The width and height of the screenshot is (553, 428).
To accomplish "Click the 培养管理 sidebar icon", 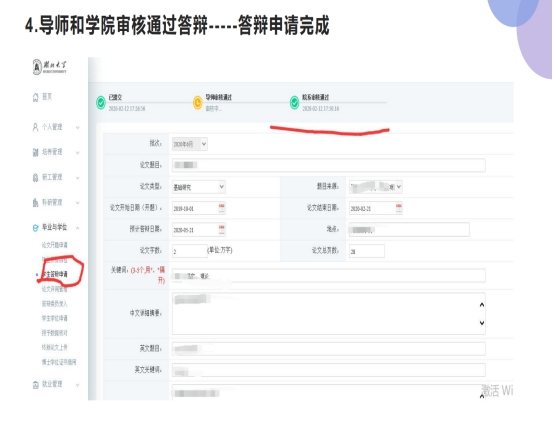I will pyautogui.click(x=35, y=152).
